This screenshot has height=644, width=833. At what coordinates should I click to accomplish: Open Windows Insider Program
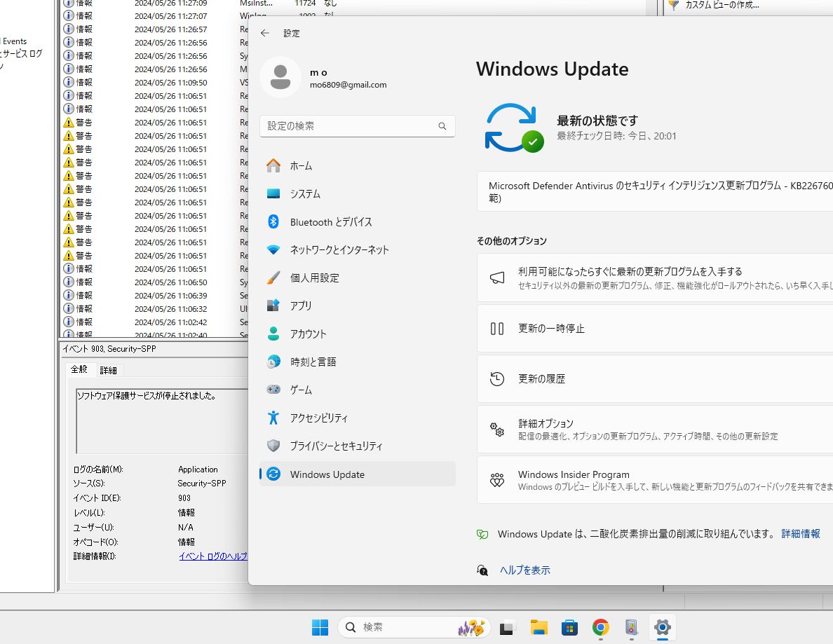click(655, 480)
